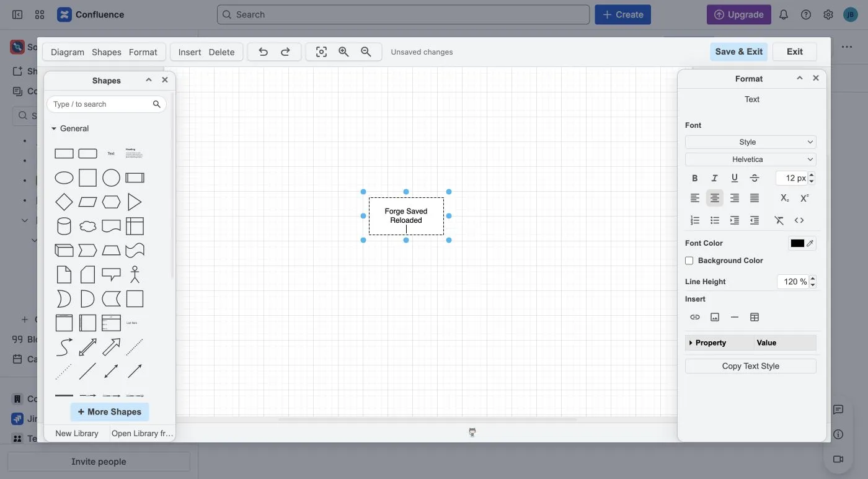Enable the Background Color checkbox
868x479 pixels.
[x=689, y=261]
